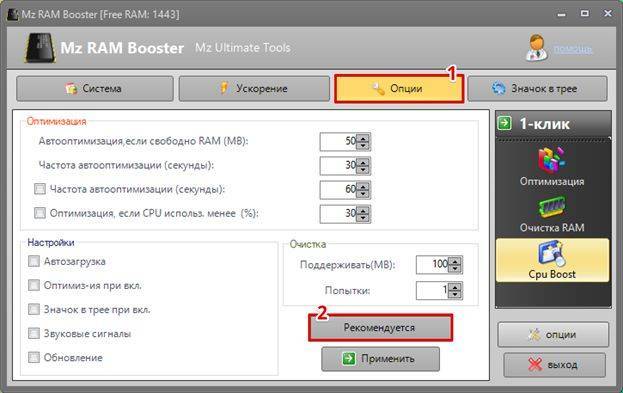The image size is (623, 393).
Task: Enable second Частота автооптимизации checkbox
Action: click(40, 189)
